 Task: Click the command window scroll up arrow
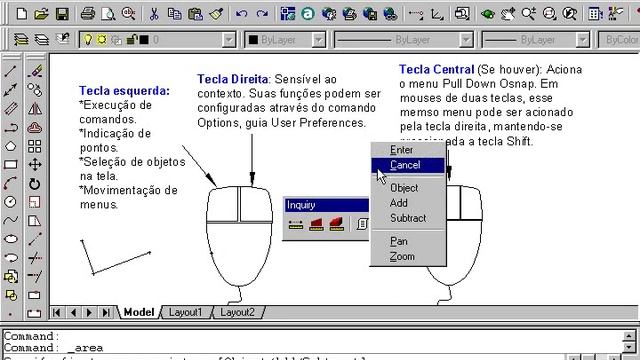[629, 336]
